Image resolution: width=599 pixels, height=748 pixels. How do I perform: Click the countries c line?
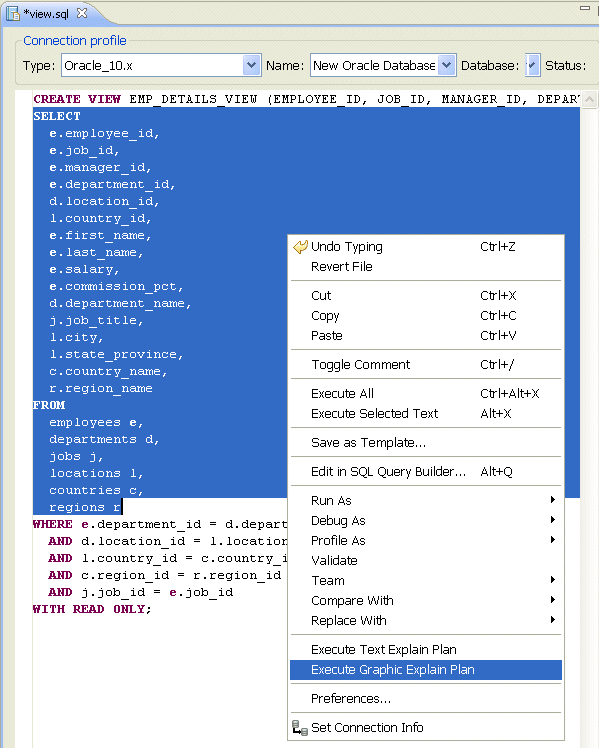pos(96,490)
